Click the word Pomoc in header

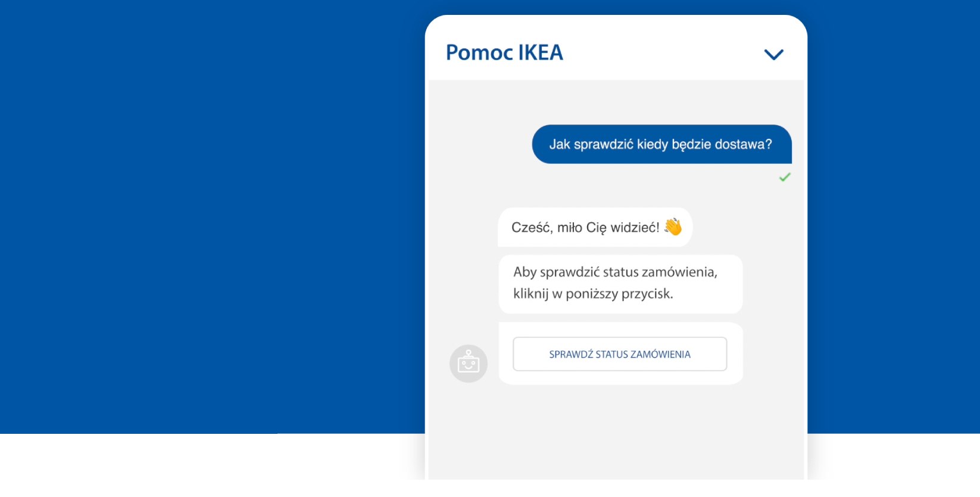click(479, 52)
